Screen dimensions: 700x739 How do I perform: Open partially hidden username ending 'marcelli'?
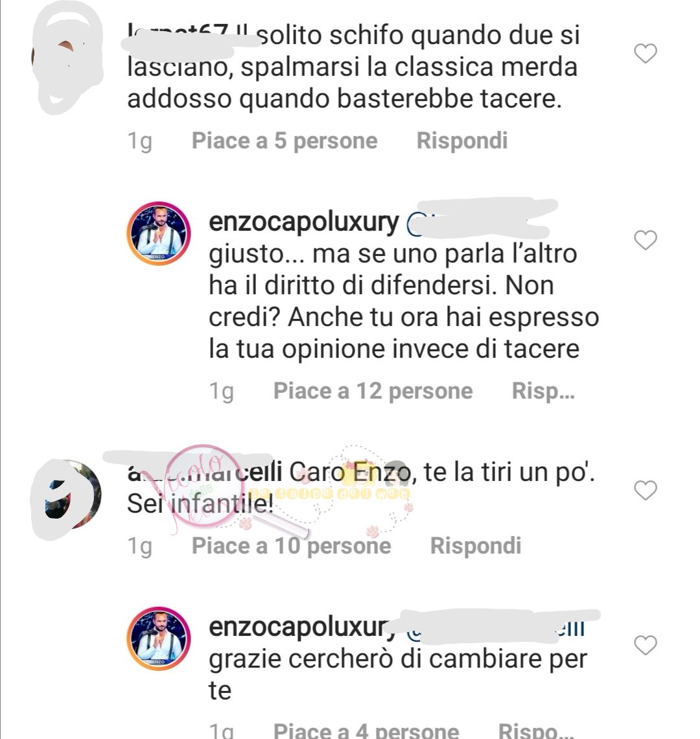(205, 471)
